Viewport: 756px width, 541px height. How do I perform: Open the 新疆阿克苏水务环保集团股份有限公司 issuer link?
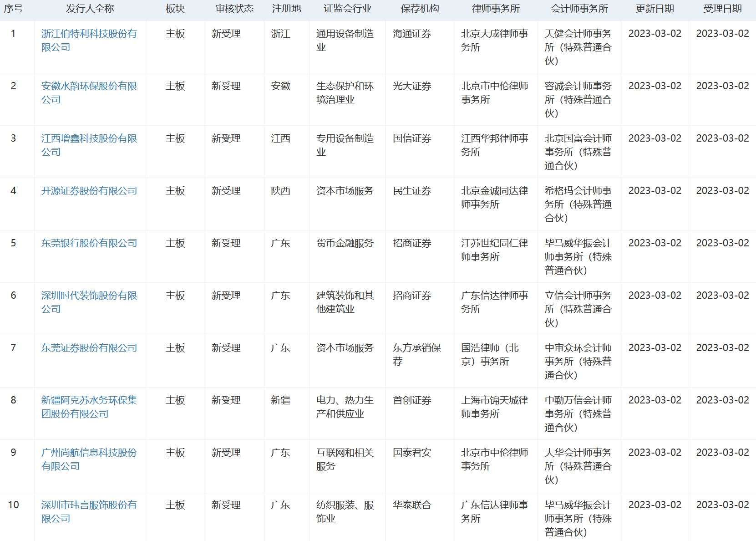[89, 407]
